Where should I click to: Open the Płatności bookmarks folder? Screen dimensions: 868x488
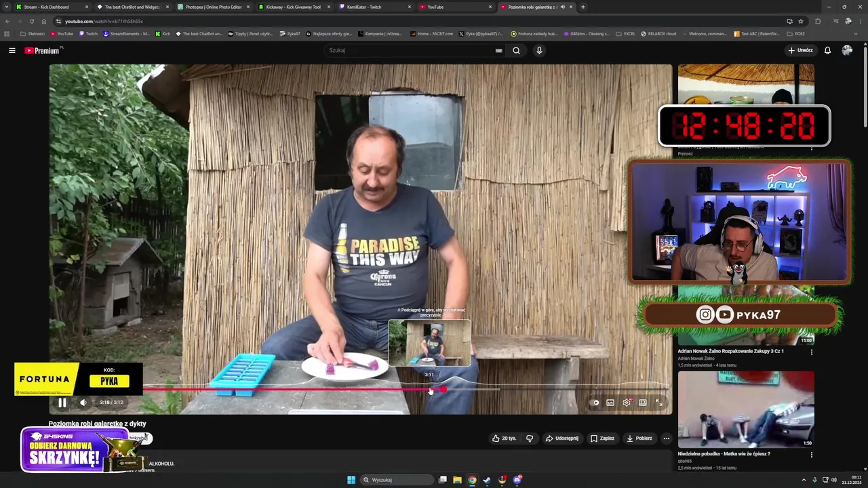[33, 33]
